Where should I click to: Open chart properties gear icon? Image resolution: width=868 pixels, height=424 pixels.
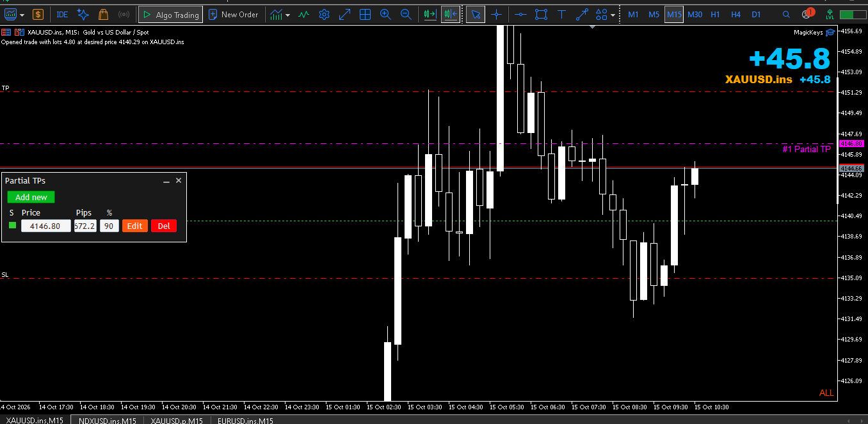325,14
